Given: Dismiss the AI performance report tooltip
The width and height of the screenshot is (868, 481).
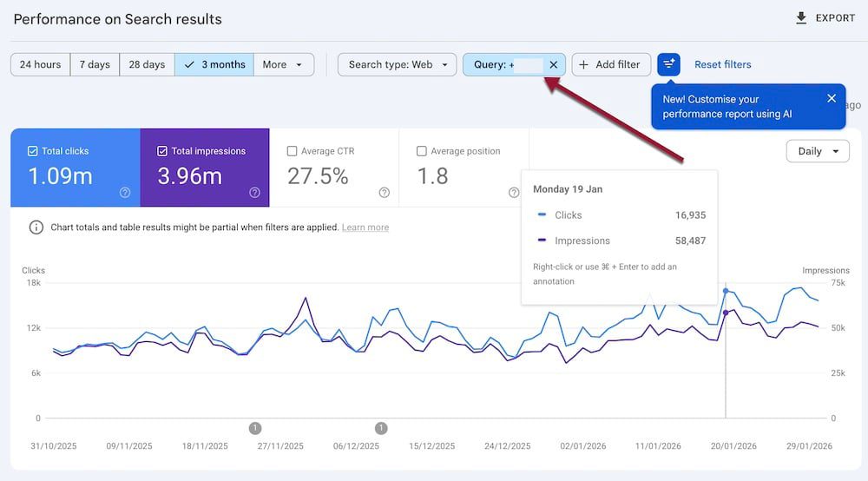Looking at the screenshot, I should point(832,99).
